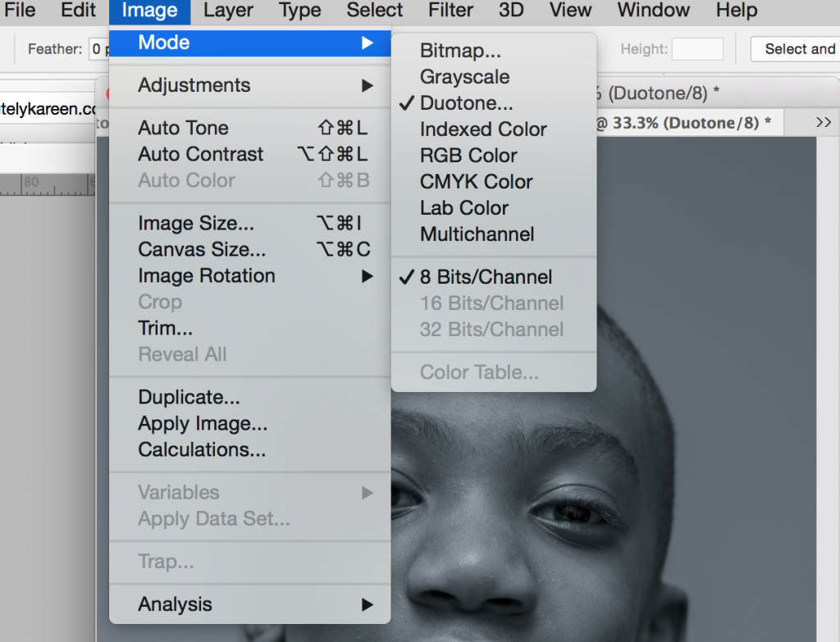Open the File menu

[x=18, y=10]
